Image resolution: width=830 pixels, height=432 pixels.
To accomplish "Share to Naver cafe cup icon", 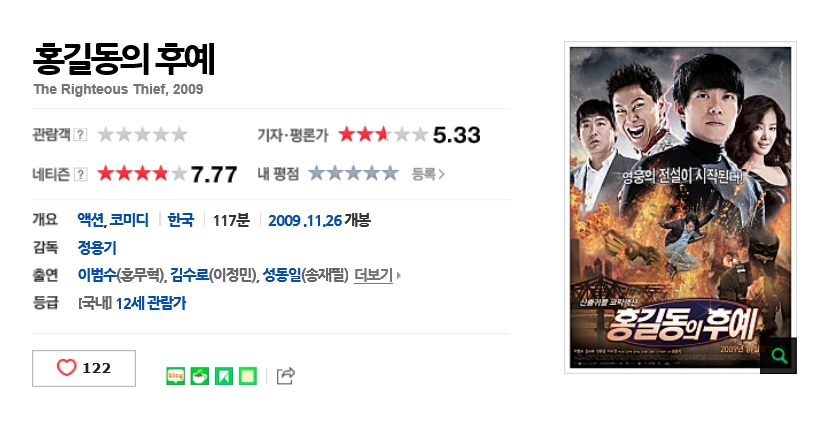I will (x=200, y=376).
